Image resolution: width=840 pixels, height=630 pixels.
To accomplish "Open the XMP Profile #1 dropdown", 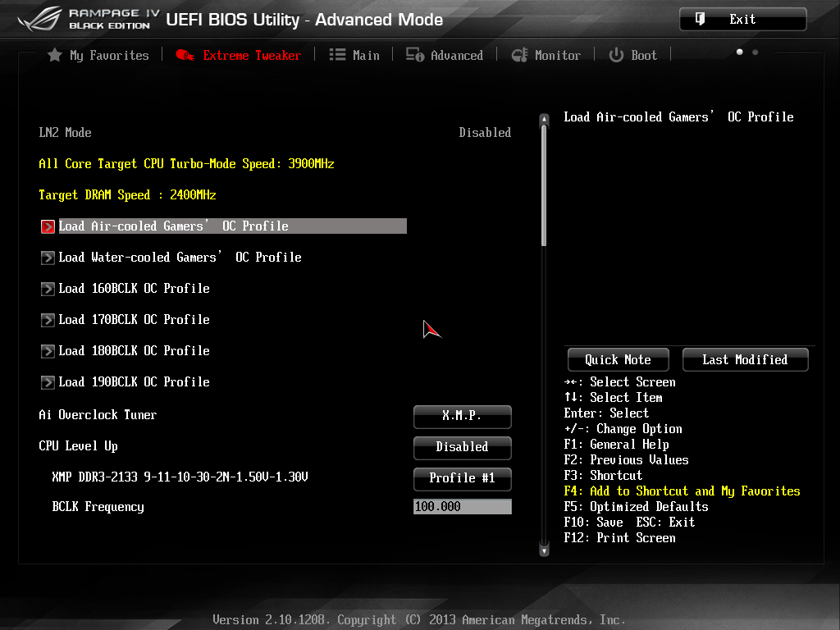I will click(x=462, y=478).
